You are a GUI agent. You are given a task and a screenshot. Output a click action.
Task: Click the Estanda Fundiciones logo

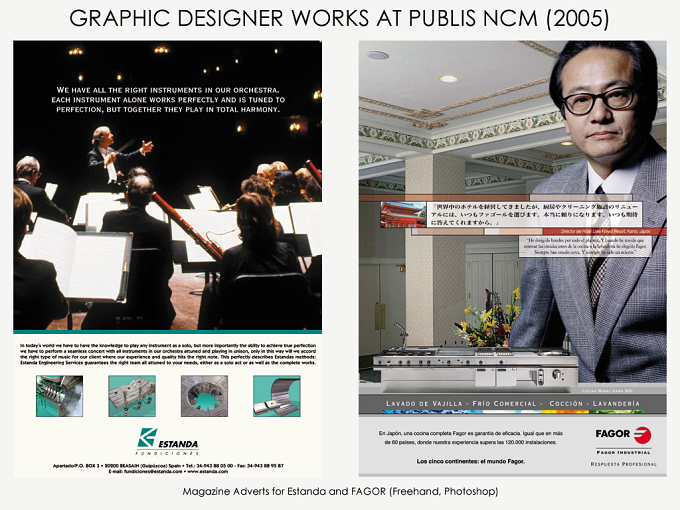167,441
